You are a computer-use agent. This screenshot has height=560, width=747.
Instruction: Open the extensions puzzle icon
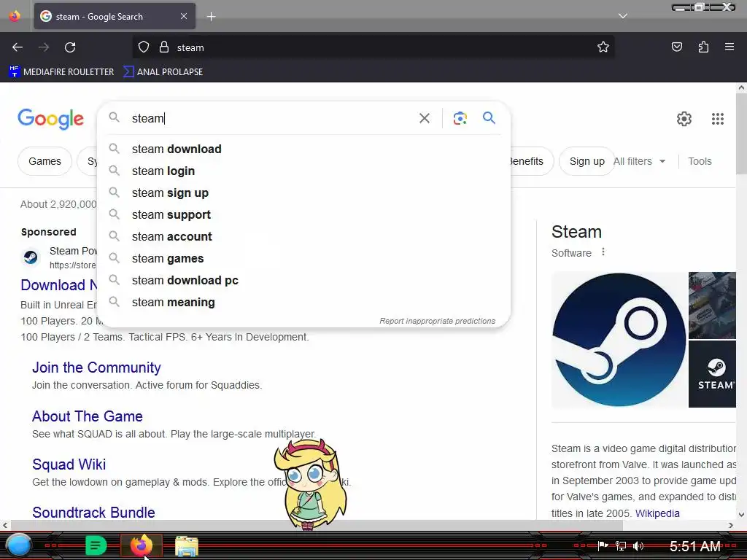[x=703, y=47]
